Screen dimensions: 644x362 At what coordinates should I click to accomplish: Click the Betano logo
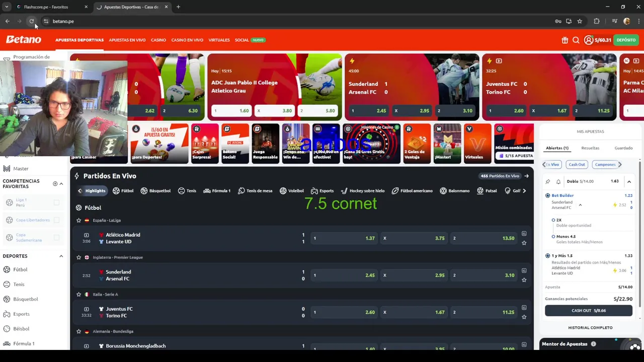point(24,40)
